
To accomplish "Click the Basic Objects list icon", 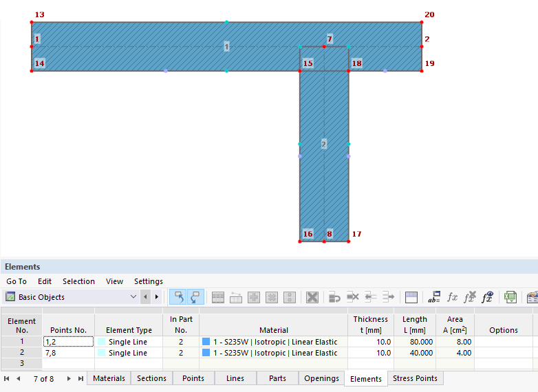I will coord(10,296).
